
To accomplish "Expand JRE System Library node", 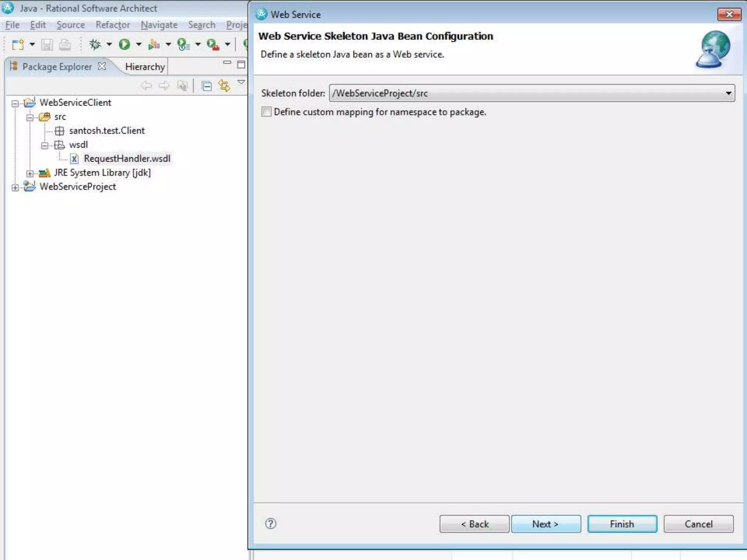I will 30,174.
